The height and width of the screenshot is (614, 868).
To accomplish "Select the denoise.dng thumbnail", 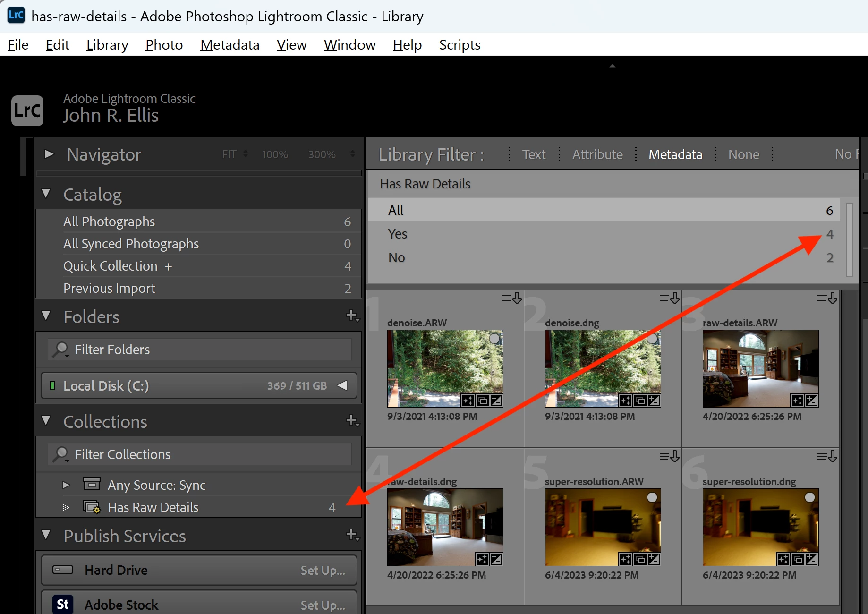I will 603,368.
